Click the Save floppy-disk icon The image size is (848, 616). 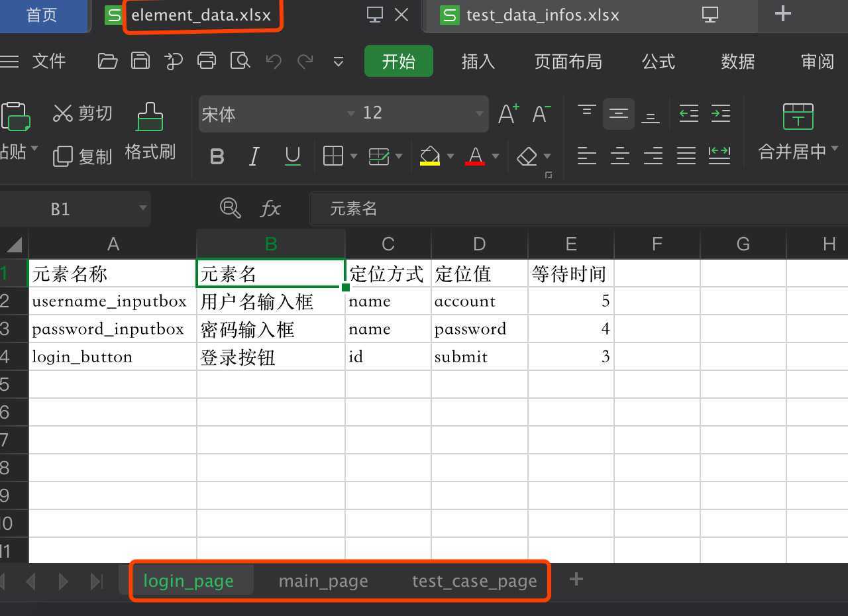140,62
